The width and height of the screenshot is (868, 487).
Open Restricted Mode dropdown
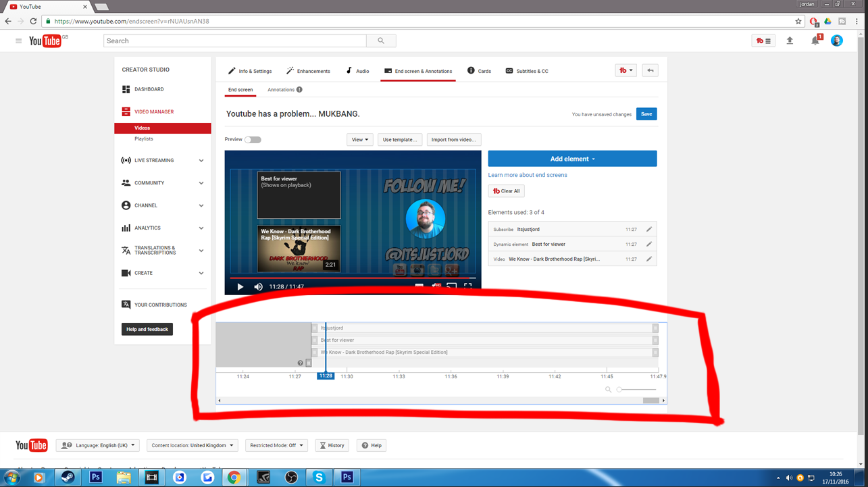(276, 446)
